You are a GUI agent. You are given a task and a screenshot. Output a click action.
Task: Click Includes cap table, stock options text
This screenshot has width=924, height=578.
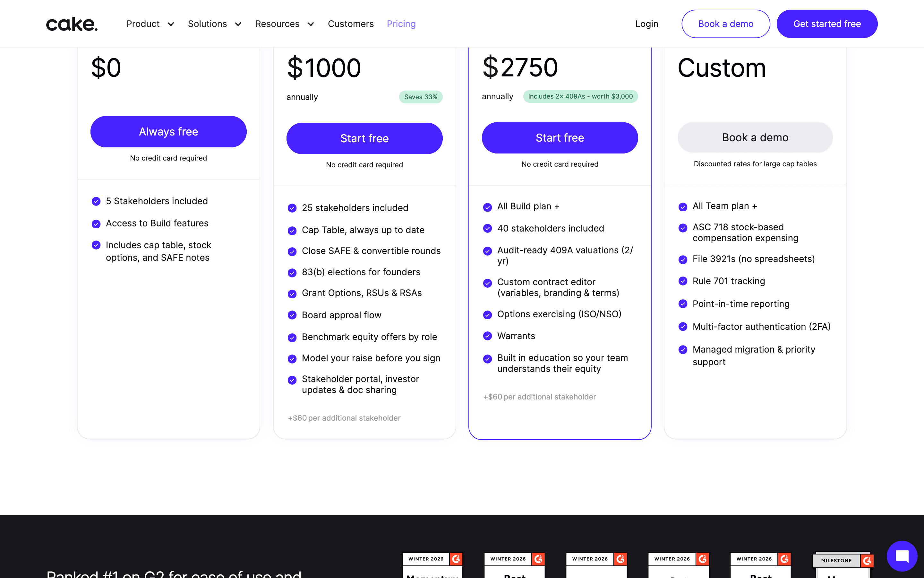tap(158, 251)
